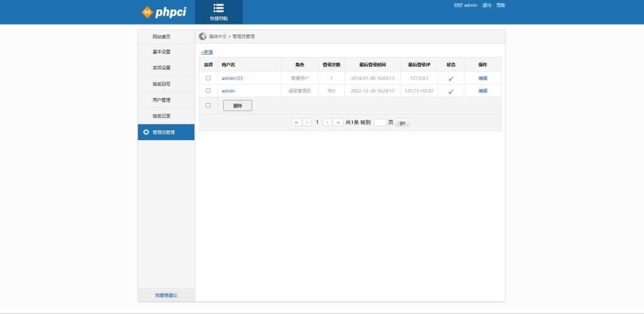
Task: Click the 登录次数 column header
Action: pos(331,65)
